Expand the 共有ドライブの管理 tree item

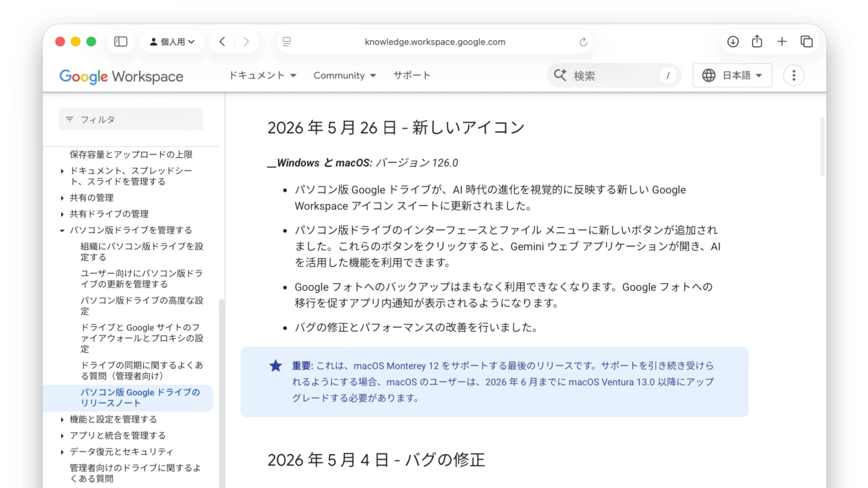(x=62, y=214)
